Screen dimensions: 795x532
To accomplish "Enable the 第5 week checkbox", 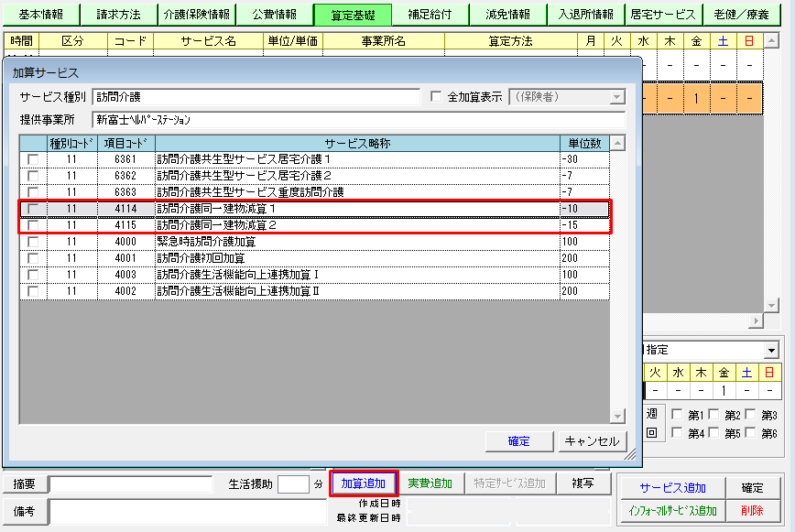I will click(x=713, y=433).
